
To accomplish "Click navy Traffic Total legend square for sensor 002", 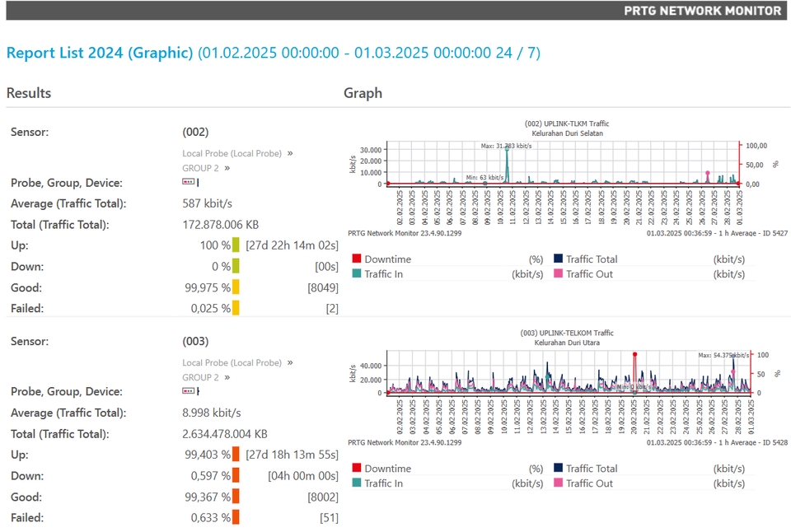I will 558,259.
